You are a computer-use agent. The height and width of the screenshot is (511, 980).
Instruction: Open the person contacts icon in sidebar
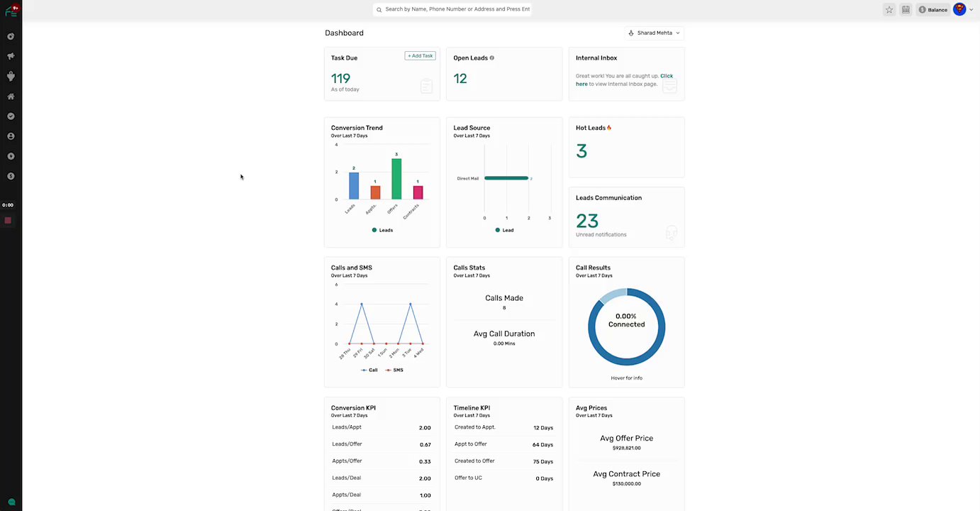(x=11, y=136)
